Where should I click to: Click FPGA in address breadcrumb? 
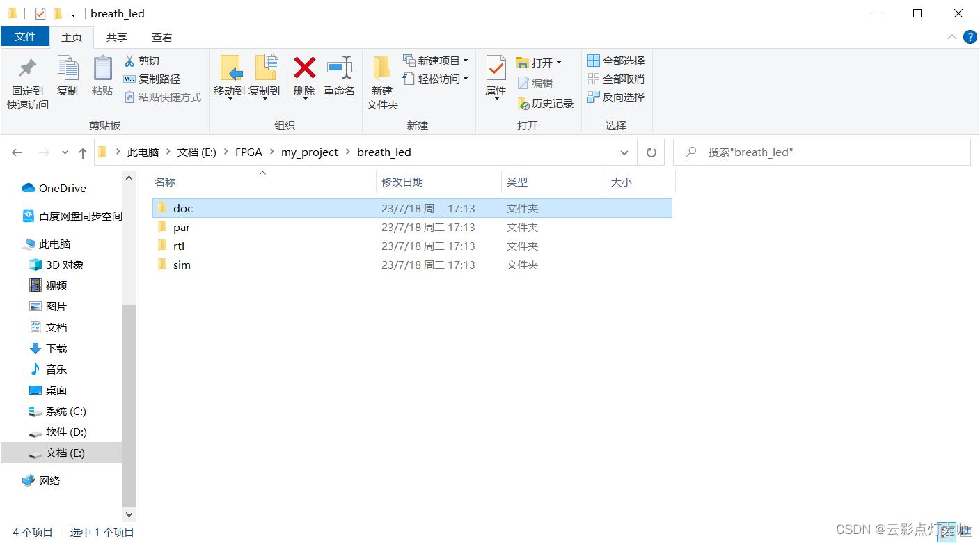[x=248, y=152]
